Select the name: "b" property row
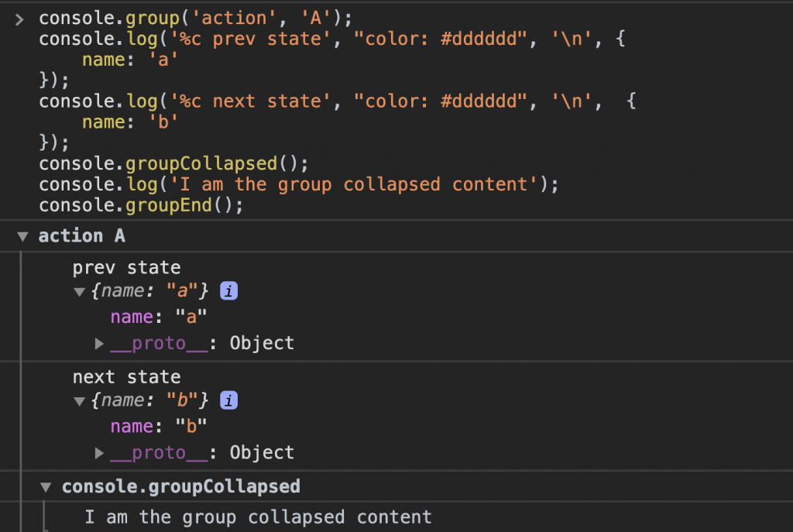This screenshot has width=793, height=532. (x=158, y=427)
